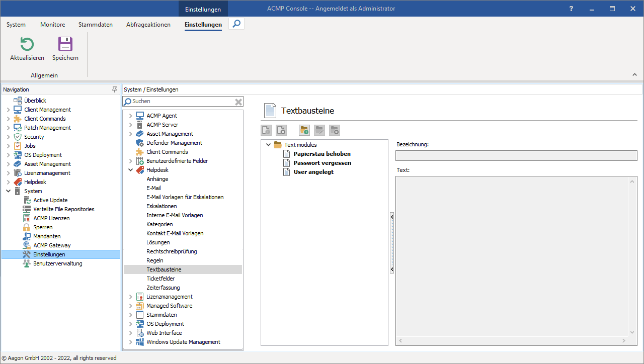Collapse the Text modules folder
644x364 pixels.
[269, 145]
